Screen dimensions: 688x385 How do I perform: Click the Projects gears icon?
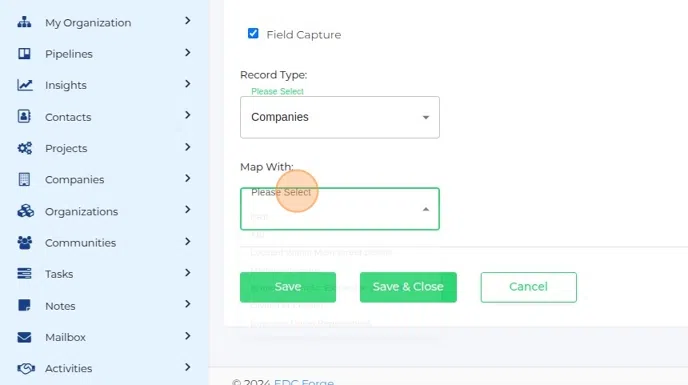pyautogui.click(x=25, y=148)
